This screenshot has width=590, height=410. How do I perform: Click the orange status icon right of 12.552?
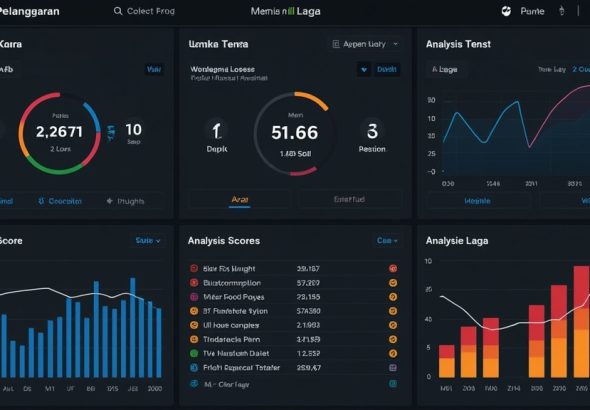point(393,353)
